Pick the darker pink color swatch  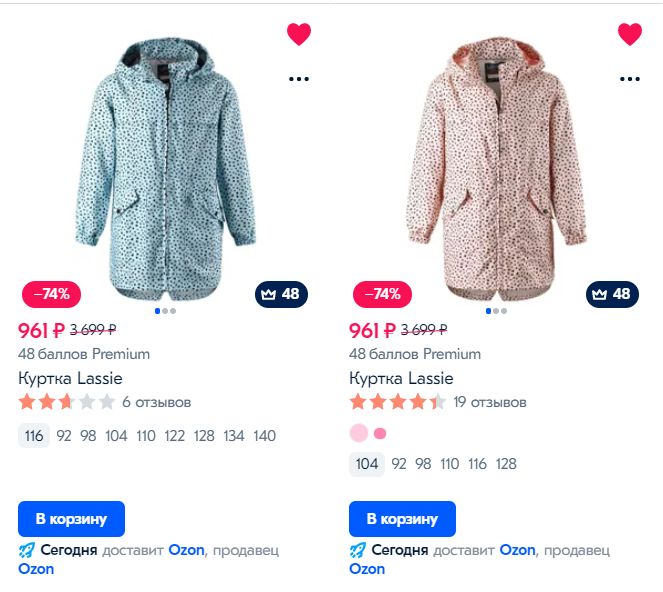tap(380, 433)
